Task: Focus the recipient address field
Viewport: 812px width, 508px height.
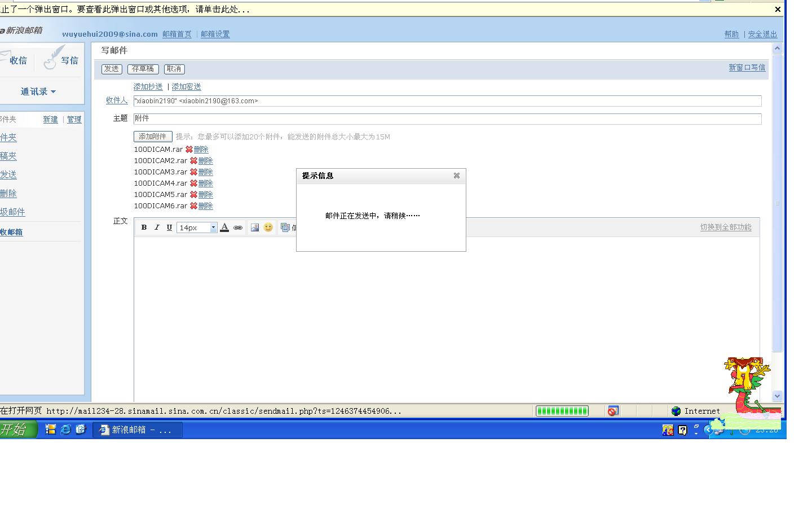Action: click(448, 101)
